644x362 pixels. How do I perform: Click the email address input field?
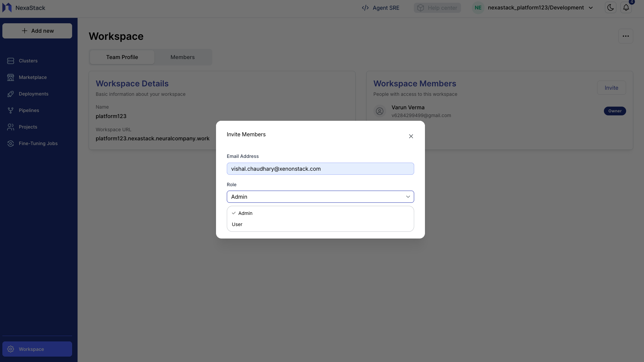[320, 169]
